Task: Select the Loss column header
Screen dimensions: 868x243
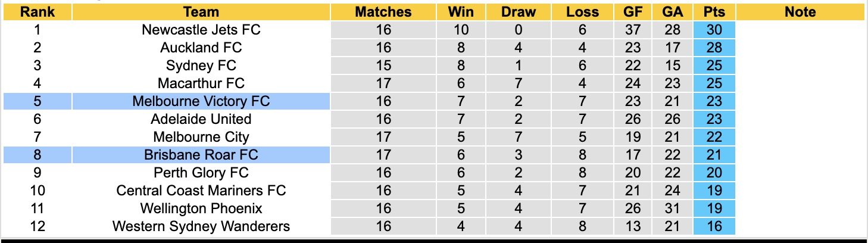Action: pyautogui.click(x=582, y=12)
